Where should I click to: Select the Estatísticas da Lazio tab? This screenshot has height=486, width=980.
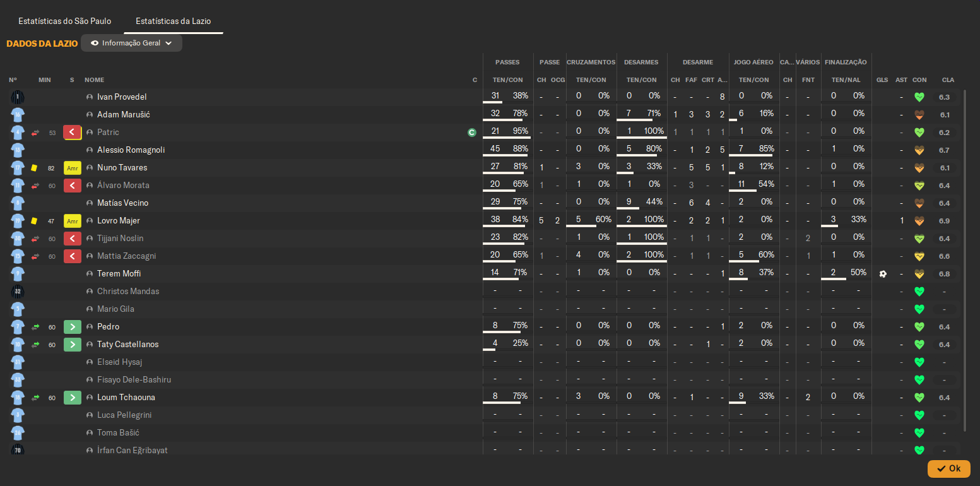pos(174,21)
